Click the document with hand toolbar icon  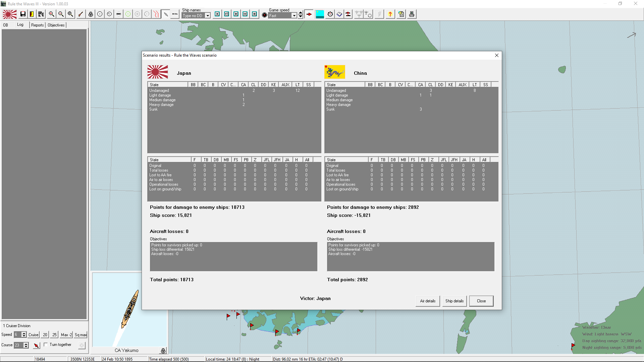(x=401, y=14)
